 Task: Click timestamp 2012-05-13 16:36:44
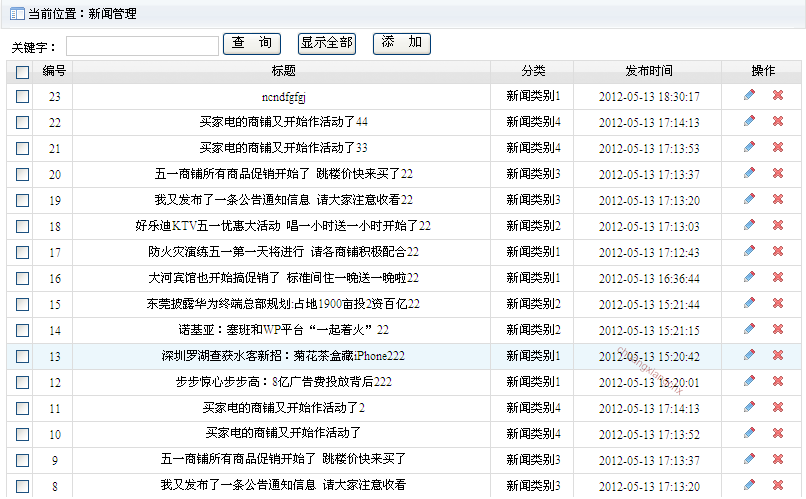tap(649, 279)
